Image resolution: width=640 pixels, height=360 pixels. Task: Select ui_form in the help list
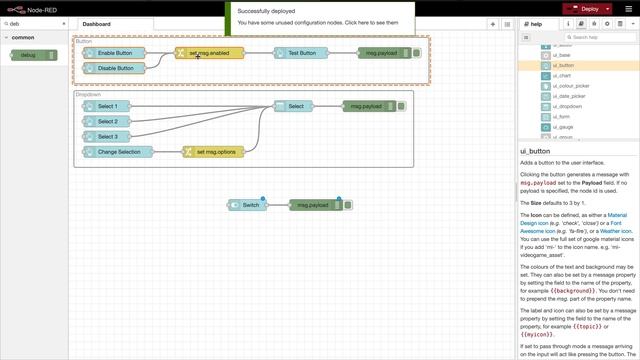[x=561, y=117]
